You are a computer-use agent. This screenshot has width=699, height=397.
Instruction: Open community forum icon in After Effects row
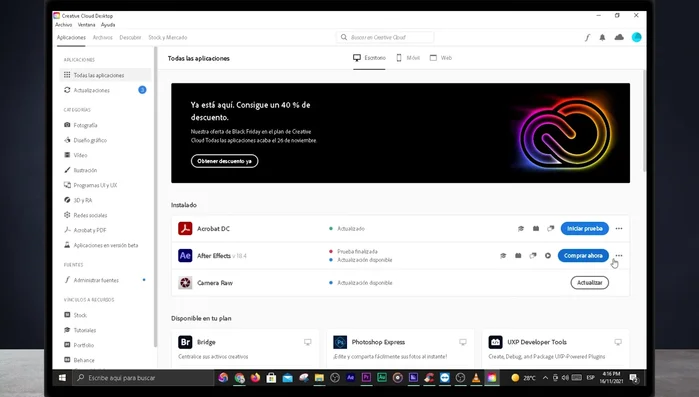click(x=533, y=256)
